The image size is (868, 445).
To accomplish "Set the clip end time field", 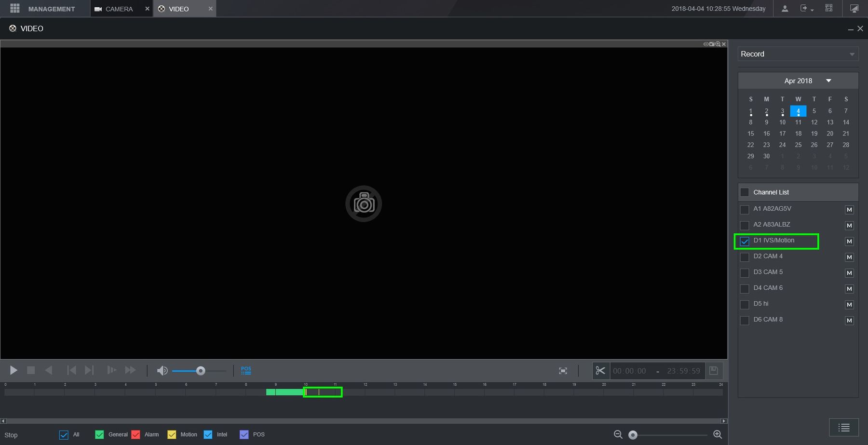I will (683, 371).
